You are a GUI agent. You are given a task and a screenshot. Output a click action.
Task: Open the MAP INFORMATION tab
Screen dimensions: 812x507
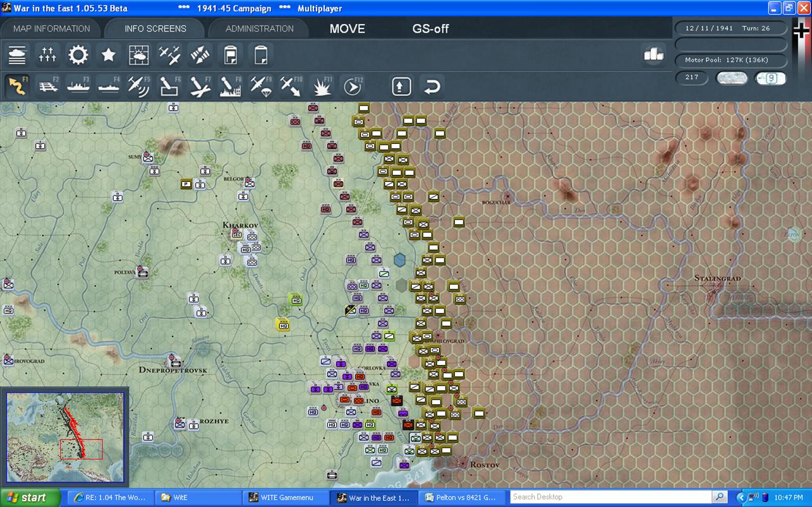tap(52, 28)
